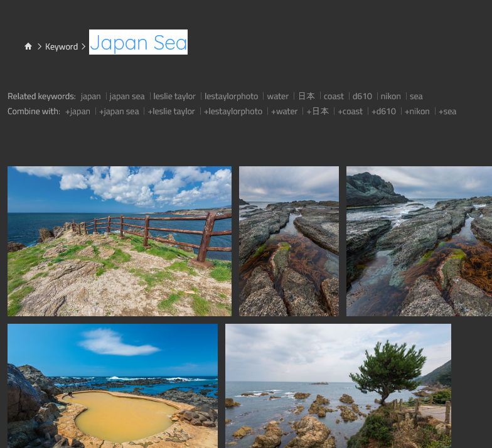Open the yellow hot spring pool photo
The width and height of the screenshot is (492, 448).
point(113,386)
